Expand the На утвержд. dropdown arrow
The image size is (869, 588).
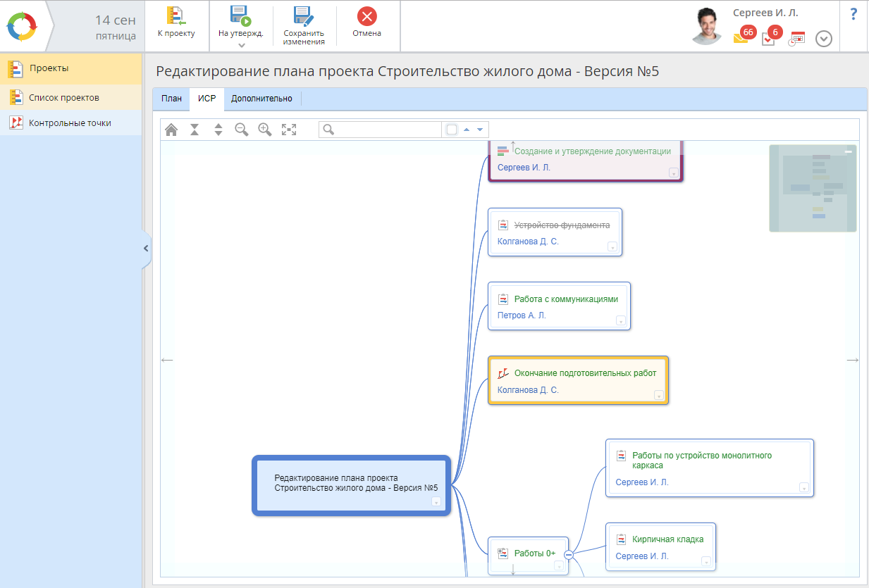click(x=241, y=46)
